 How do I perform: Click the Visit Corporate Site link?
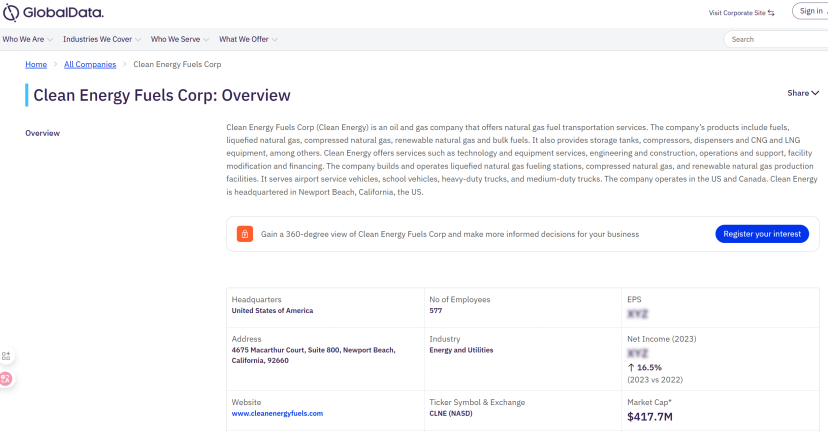(x=737, y=13)
